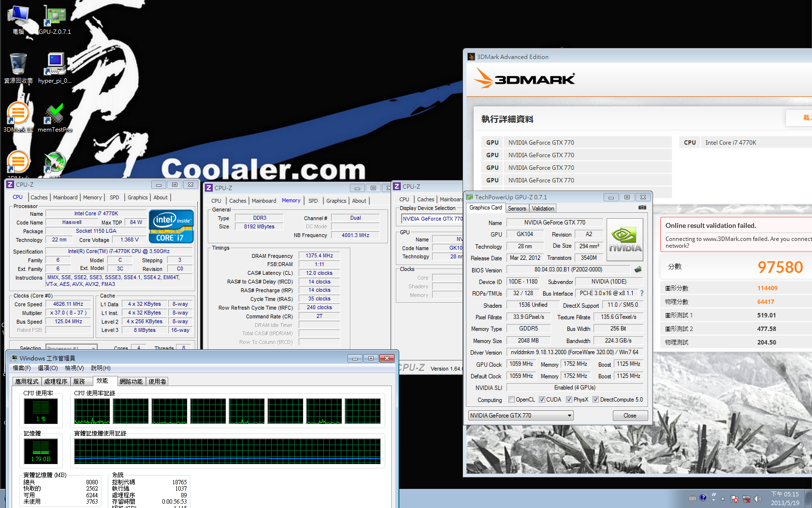Click the Show Desktop strip
Viewport: 812px width, 508px height.
click(809, 499)
